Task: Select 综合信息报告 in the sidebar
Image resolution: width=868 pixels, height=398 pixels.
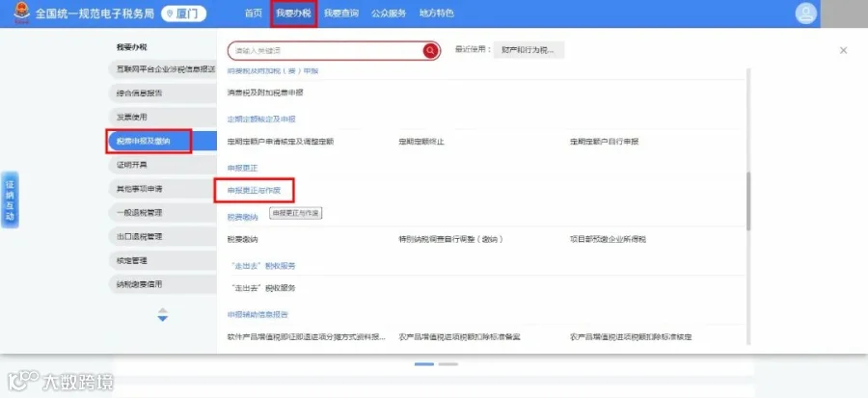Action: (x=163, y=93)
